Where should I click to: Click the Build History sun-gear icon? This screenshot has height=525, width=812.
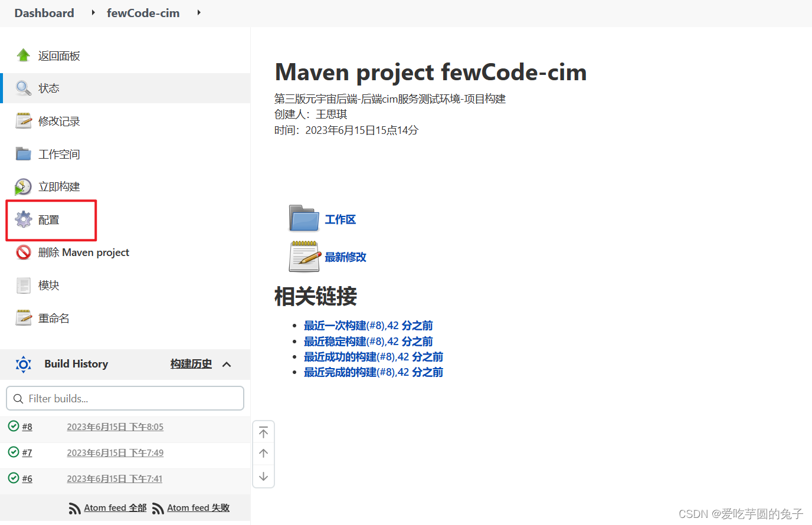[x=23, y=365]
